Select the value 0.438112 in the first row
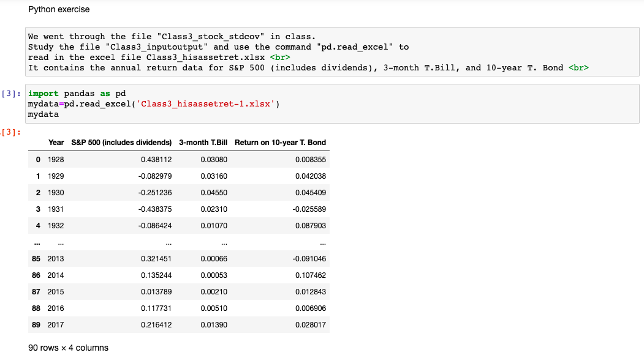Image resolution: width=644 pixels, height=358 pixels. [155, 159]
